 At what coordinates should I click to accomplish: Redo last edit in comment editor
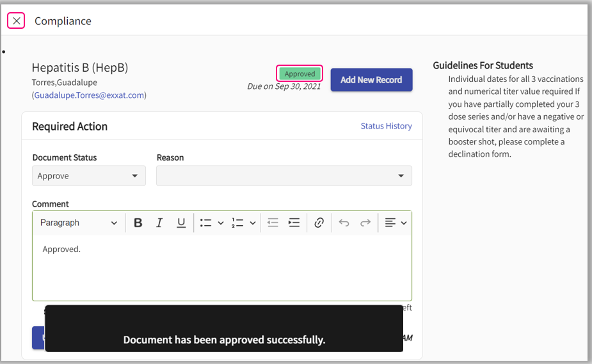(x=365, y=223)
